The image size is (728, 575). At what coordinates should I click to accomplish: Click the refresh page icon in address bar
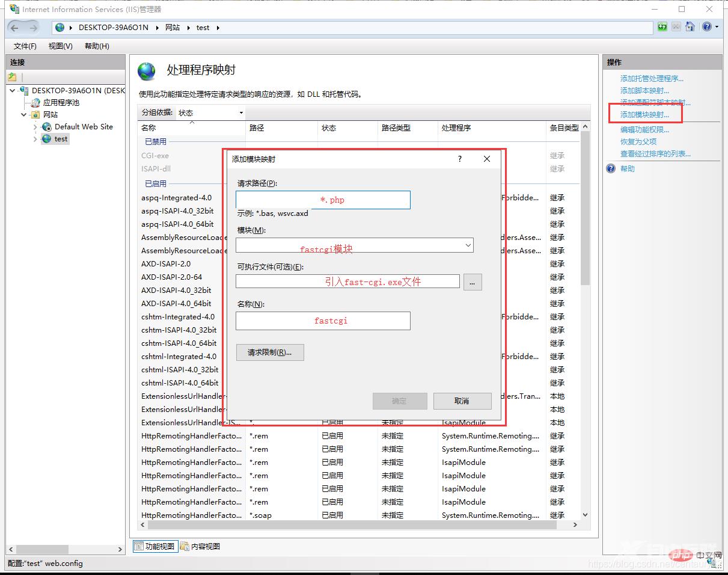[x=662, y=27]
